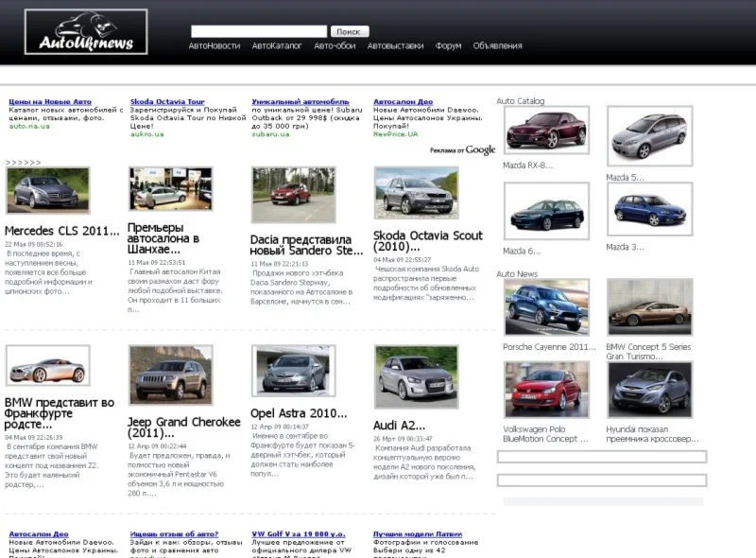Open the Porsche Cayenne 2011 news thumbnail
756x558 pixels.
(x=546, y=306)
